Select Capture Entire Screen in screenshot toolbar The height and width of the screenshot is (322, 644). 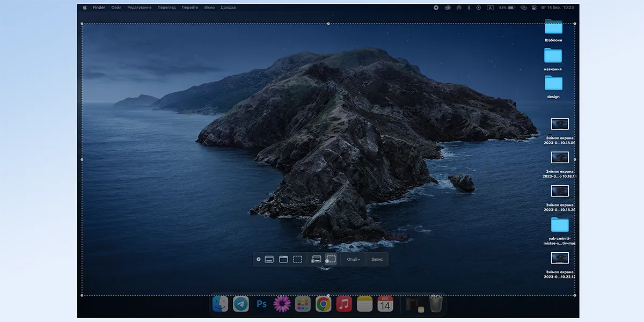269,259
